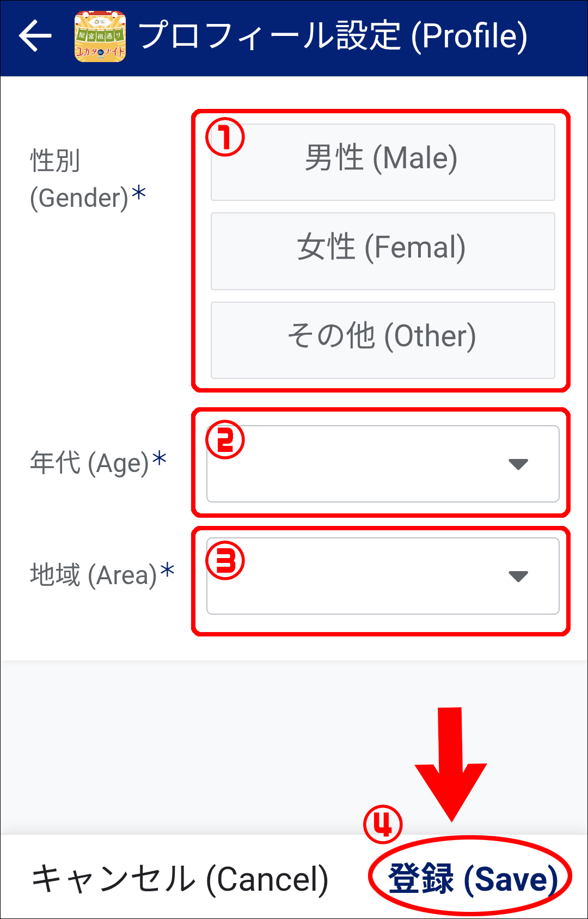Click the Age dropdown arrow triangle
The width and height of the screenshot is (588, 919).
tap(518, 464)
